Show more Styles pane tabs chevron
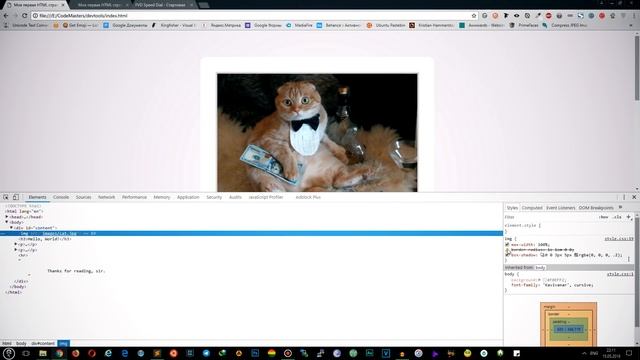Image resolution: width=640 pixels, height=360 pixels. coord(620,208)
